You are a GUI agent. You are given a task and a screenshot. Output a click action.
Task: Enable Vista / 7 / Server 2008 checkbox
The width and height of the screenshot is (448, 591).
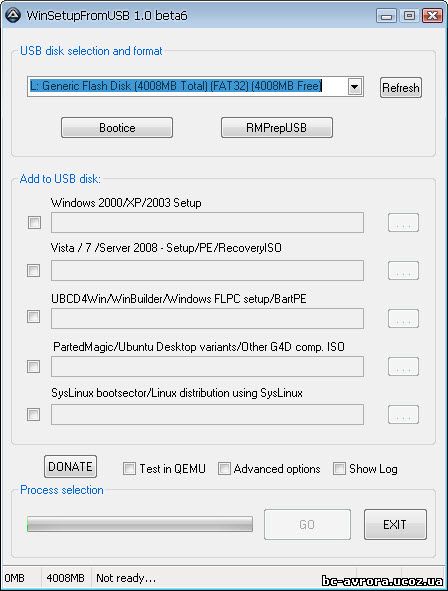[x=34, y=270]
